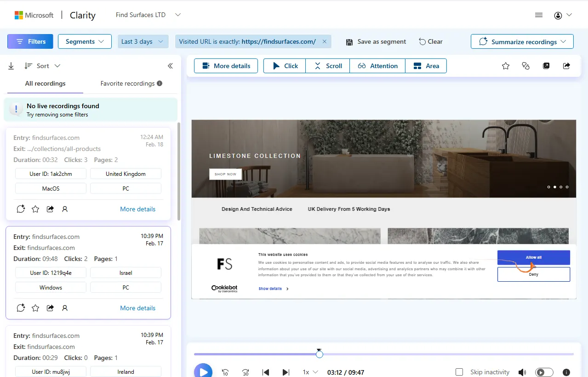Star the Israel recording card

pos(35,308)
